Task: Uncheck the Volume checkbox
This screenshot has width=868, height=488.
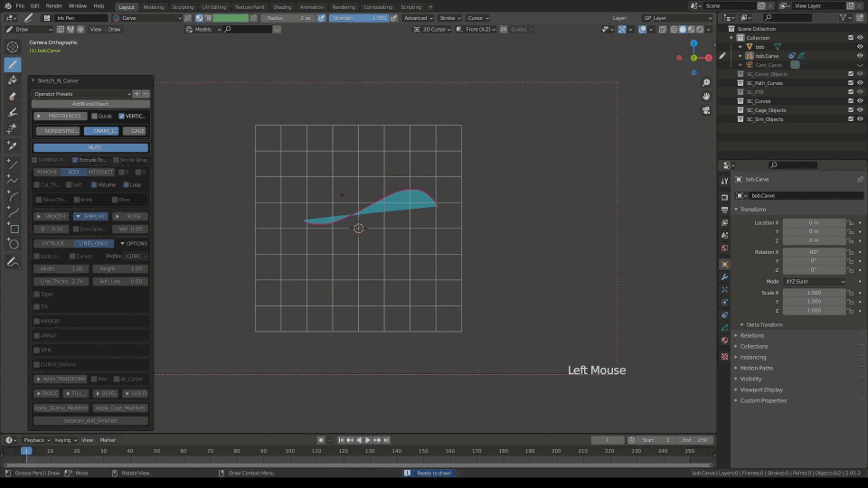Action: coord(93,184)
